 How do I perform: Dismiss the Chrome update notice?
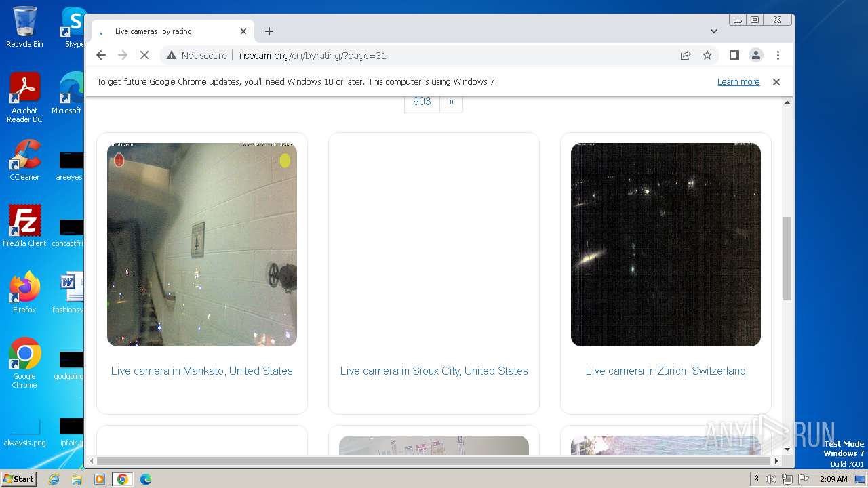pos(776,81)
